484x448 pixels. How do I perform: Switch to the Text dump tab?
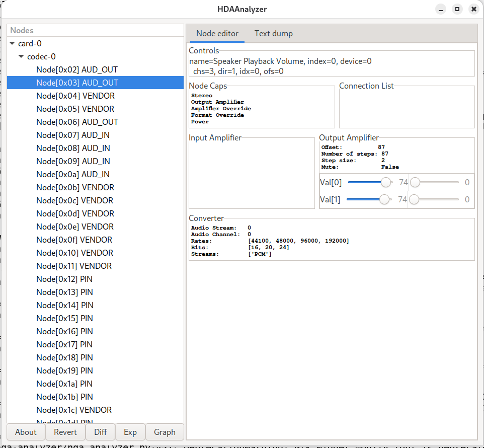[x=273, y=34]
